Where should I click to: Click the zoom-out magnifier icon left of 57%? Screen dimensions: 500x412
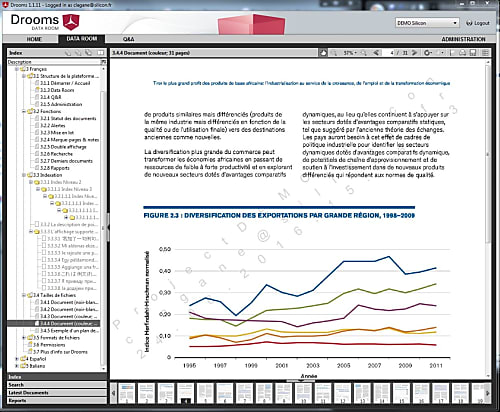tap(333, 53)
